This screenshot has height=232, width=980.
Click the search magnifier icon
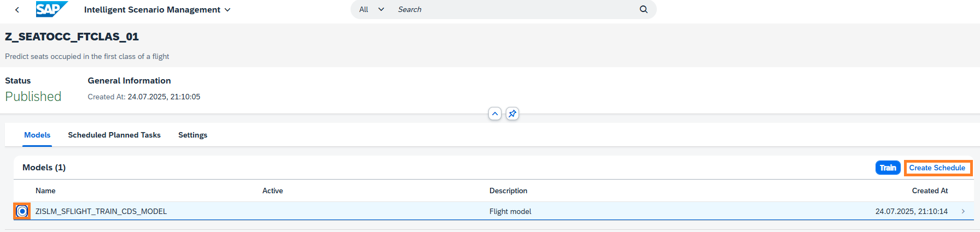coord(643,9)
